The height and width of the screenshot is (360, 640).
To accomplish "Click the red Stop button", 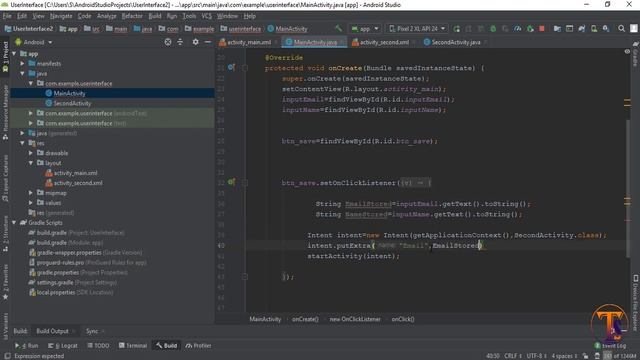I will 542,29.
